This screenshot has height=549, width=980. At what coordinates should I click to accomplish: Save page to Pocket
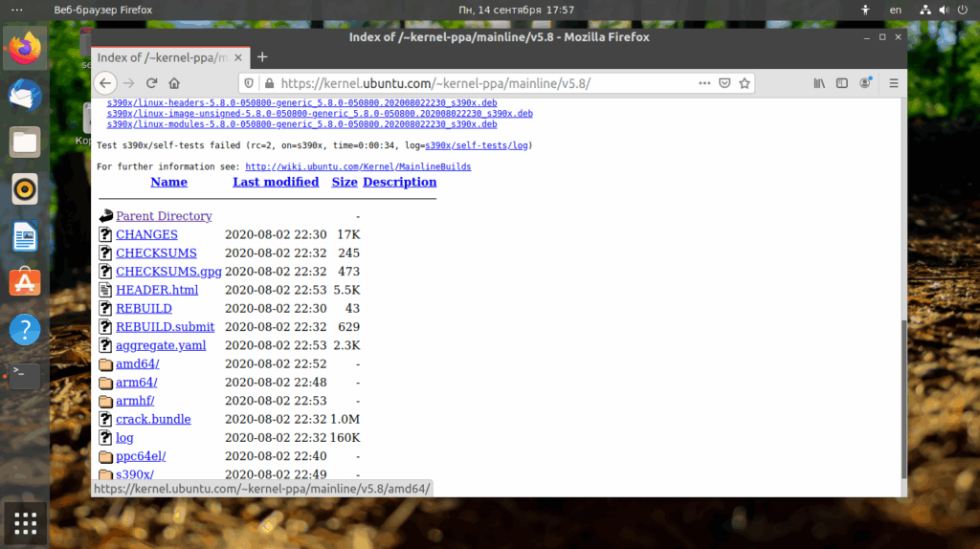(724, 83)
